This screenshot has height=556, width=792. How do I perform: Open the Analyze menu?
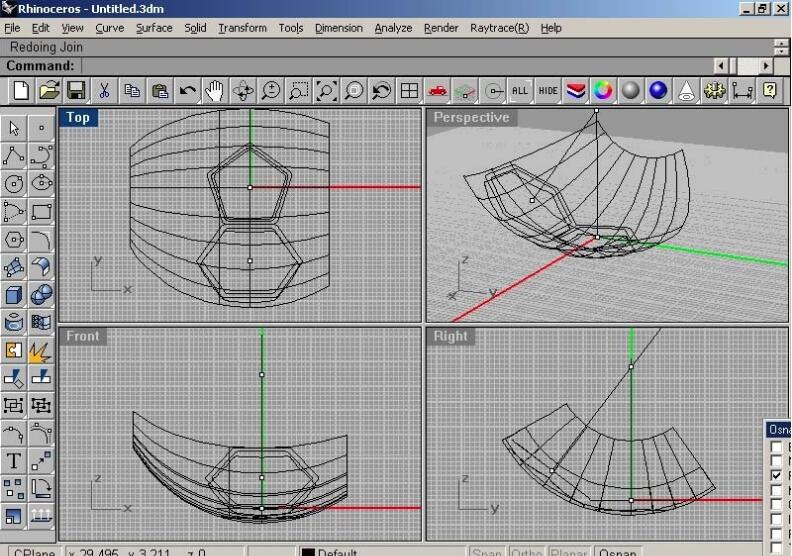pyautogui.click(x=393, y=28)
